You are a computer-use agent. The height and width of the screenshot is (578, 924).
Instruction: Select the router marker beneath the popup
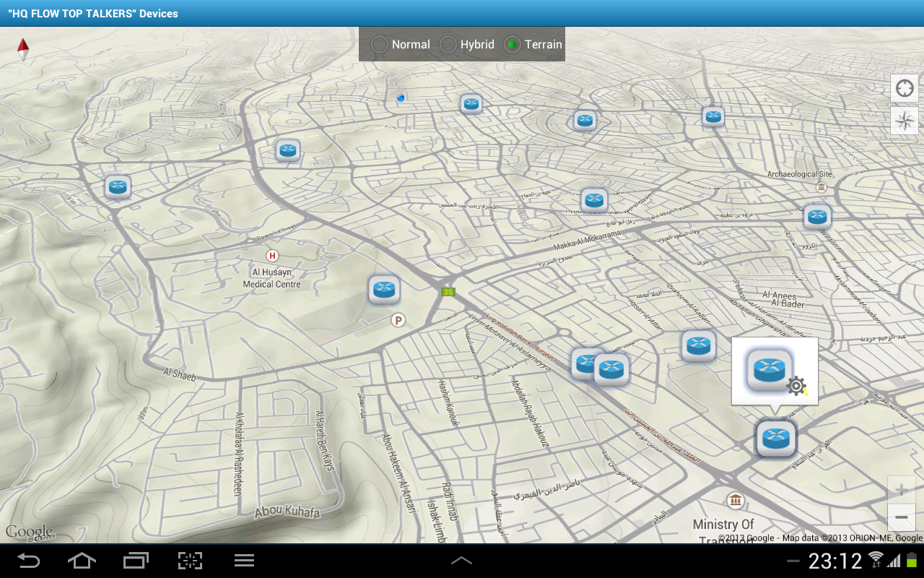click(x=775, y=438)
